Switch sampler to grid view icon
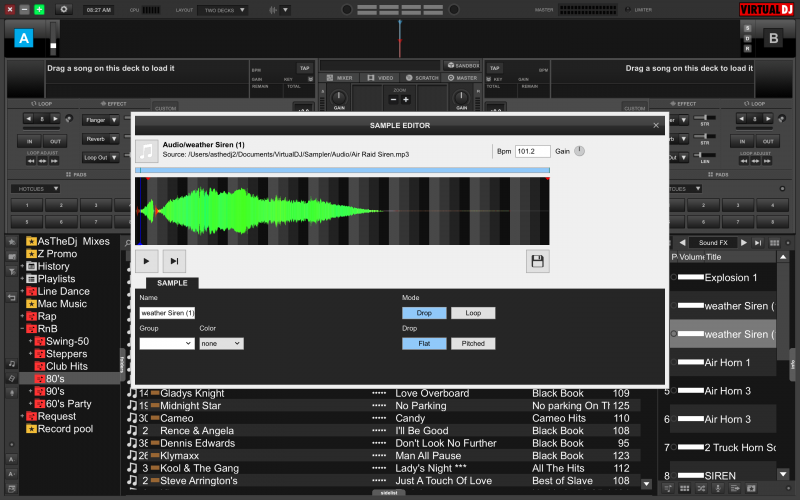 (x=774, y=243)
